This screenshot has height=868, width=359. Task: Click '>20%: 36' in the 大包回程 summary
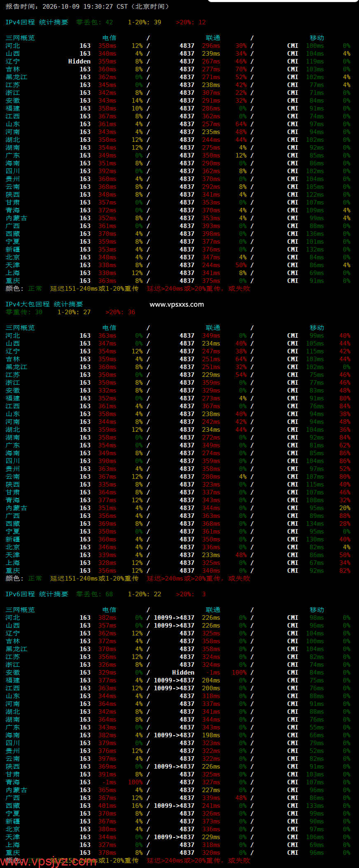[120, 312]
